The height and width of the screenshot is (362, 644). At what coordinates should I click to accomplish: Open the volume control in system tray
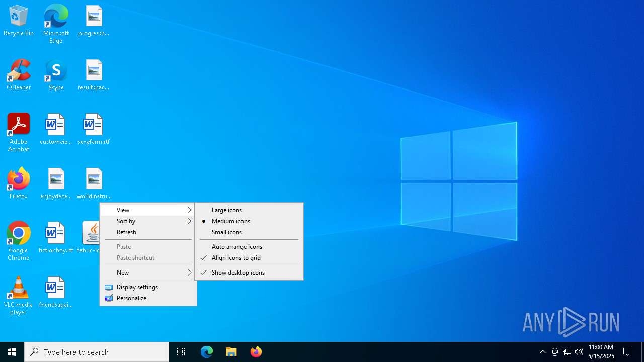tap(579, 352)
